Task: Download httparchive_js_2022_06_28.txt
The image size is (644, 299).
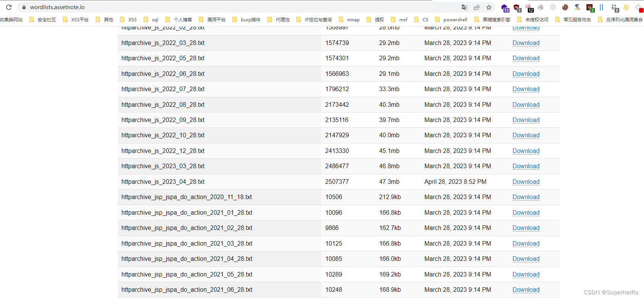Action: (x=526, y=74)
